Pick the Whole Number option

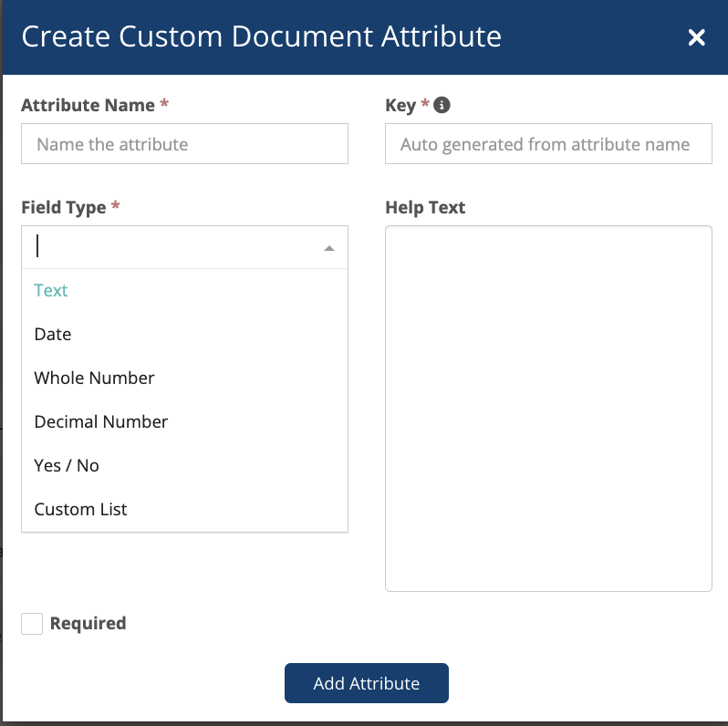click(94, 379)
